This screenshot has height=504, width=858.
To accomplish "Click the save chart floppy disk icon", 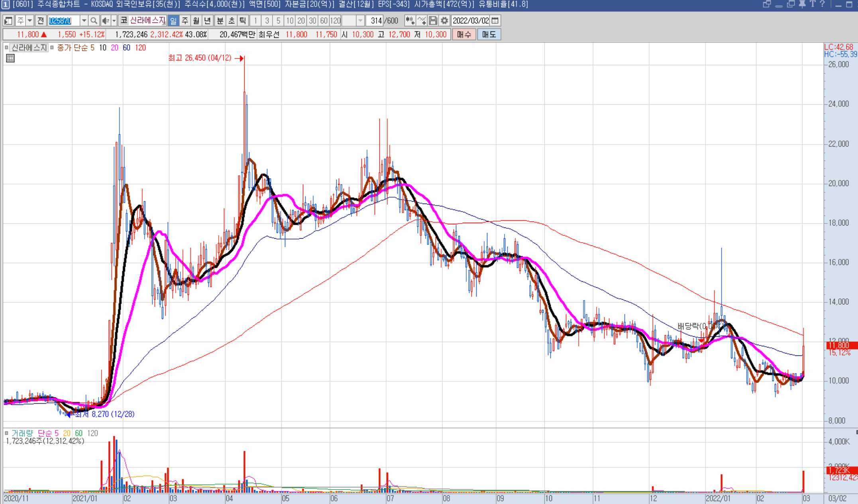I will click(433, 21).
